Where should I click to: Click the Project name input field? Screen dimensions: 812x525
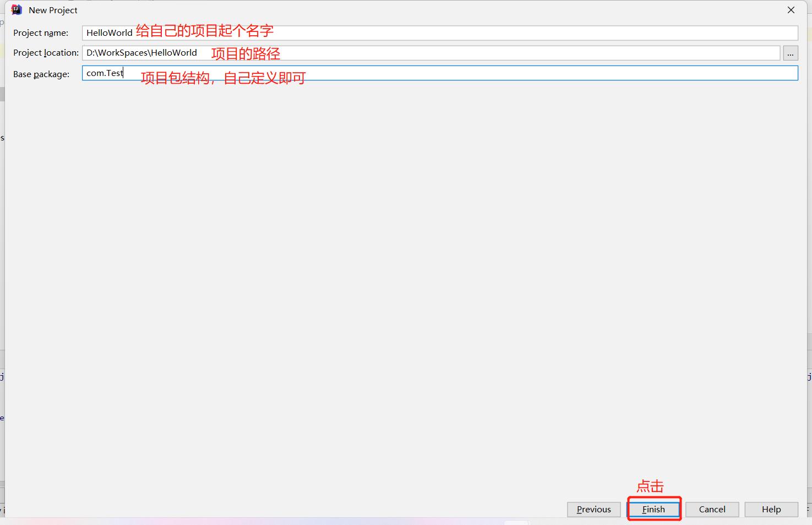click(x=440, y=33)
